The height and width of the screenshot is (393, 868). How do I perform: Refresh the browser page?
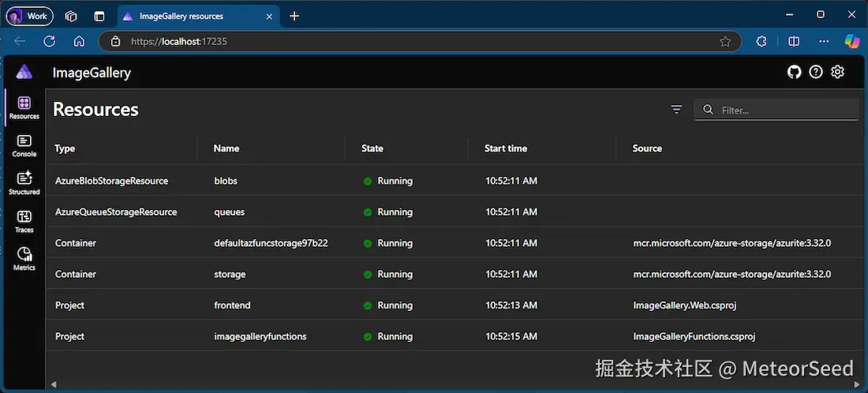coord(50,42)
